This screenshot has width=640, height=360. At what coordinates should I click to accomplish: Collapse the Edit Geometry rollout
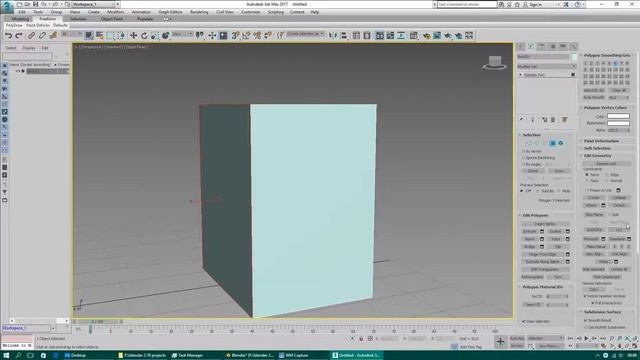[x=598, y=156]
